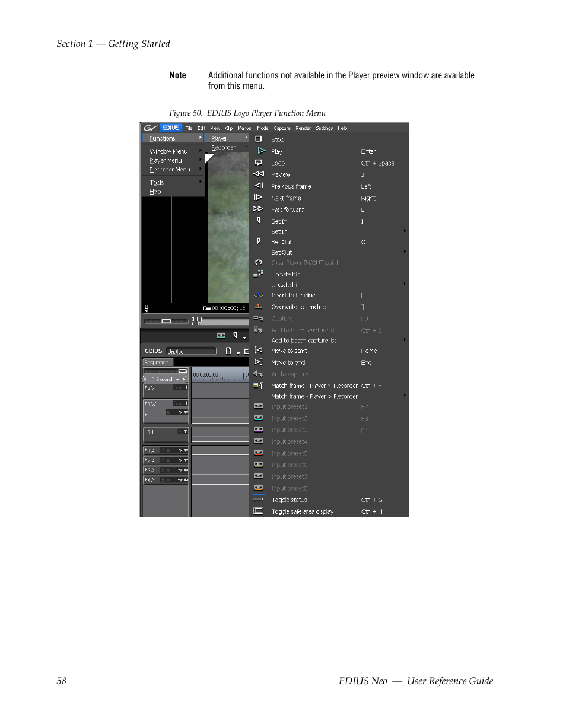Select Next frame in the menu
This screenshot has width=566, height=728.
click(329, 198)
